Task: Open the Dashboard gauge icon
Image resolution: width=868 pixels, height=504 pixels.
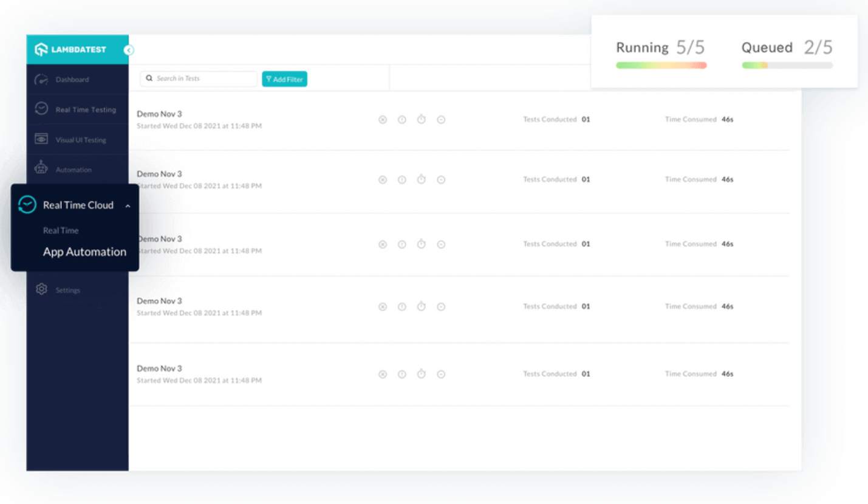Action: click(41, 80)
